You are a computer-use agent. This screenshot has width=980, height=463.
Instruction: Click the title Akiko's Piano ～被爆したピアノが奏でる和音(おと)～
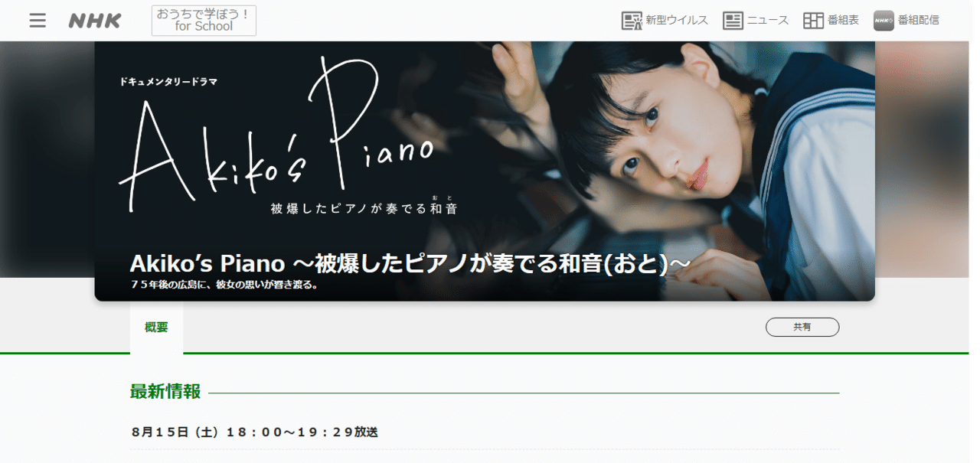[410, 263]
